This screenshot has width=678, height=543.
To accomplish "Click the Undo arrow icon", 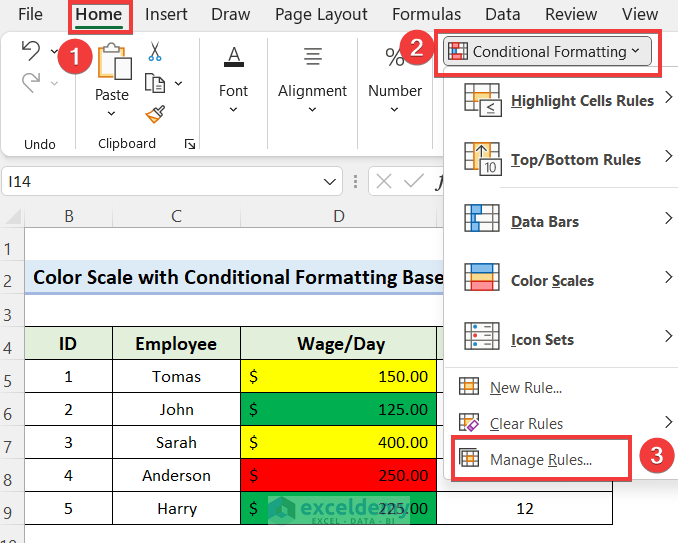I will coord(31,51).
